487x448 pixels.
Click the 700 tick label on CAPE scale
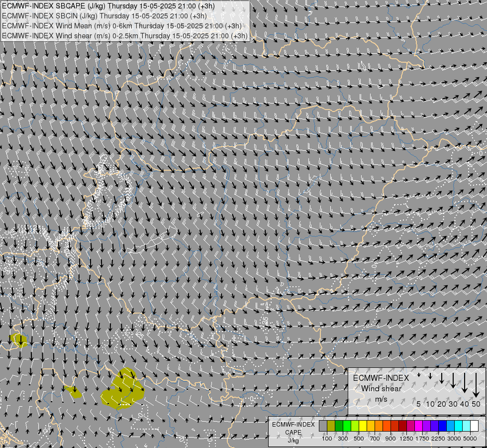[375, 439]
